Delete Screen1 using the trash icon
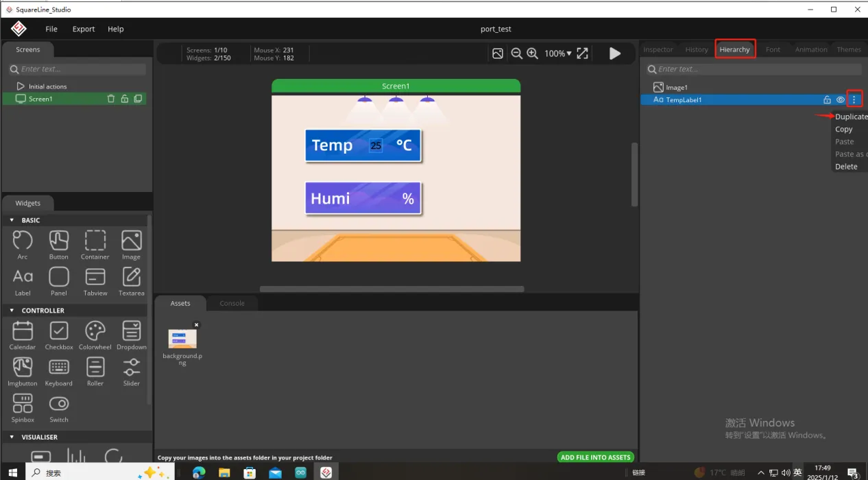This screenshot has width=868, height=480. (x=111, y=99)
